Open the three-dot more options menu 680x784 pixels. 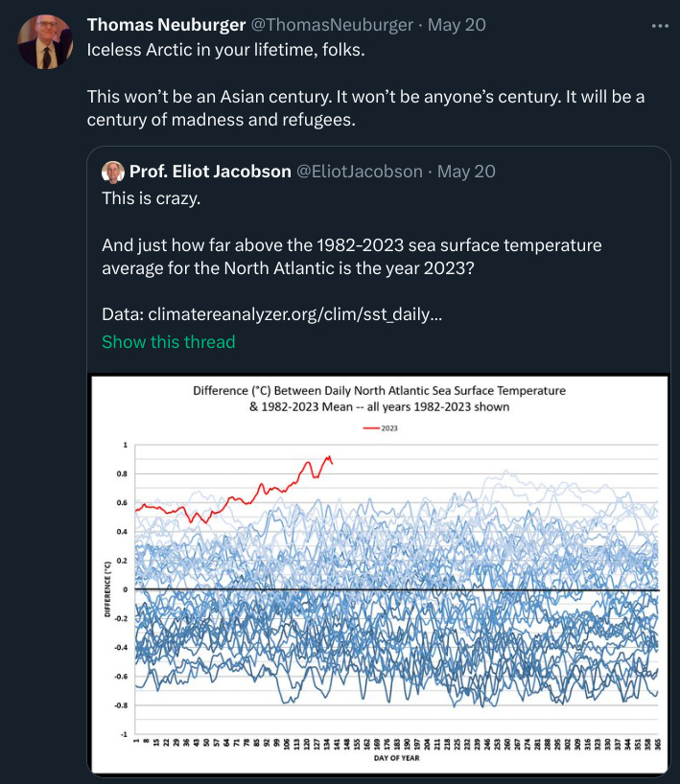[x=660, y=26]
